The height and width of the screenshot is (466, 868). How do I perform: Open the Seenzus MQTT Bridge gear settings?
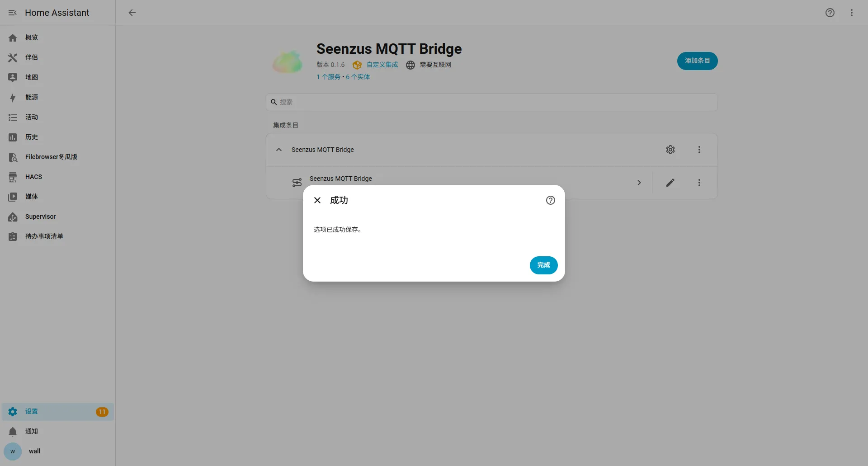point(670,150)
